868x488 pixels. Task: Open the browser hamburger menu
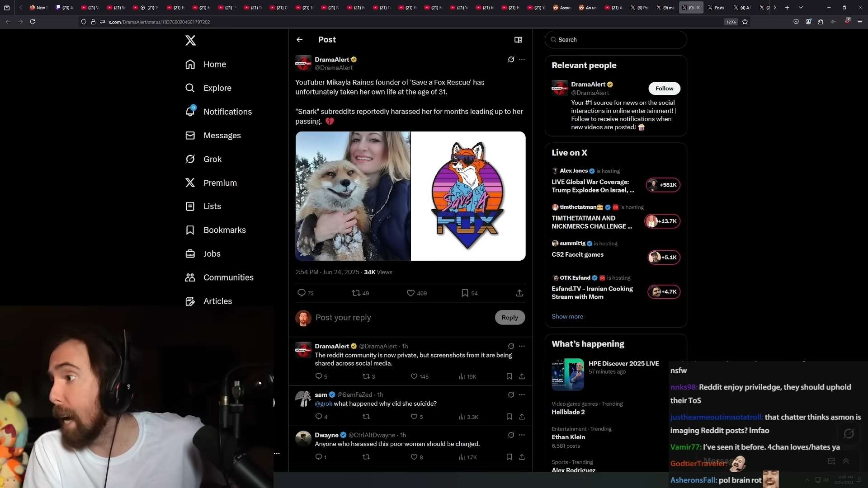tap(859, 22)
